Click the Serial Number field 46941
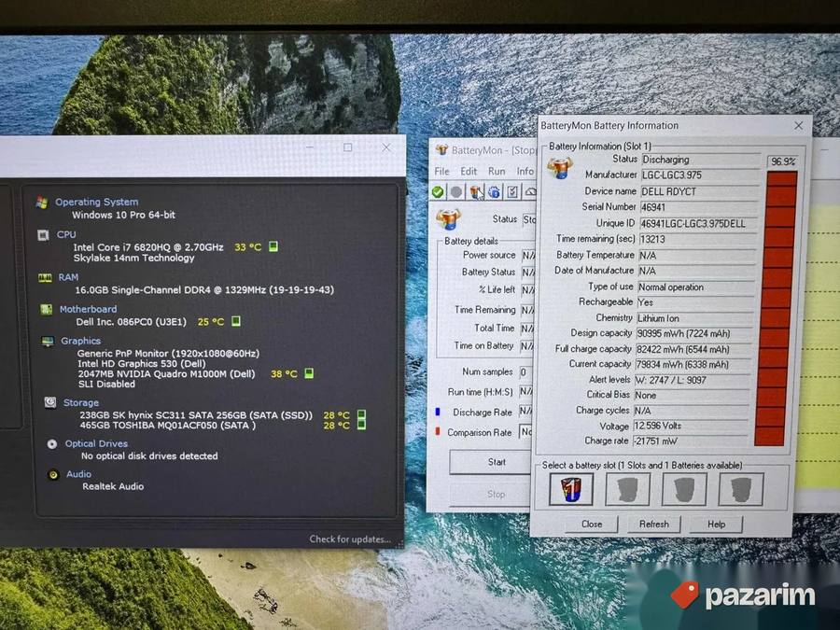840x630 pixels. [698, 207]
